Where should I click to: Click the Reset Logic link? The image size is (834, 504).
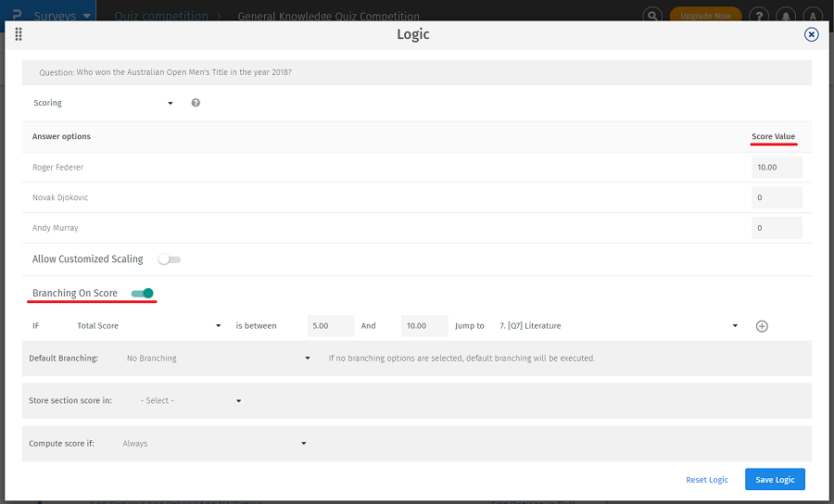706,480
